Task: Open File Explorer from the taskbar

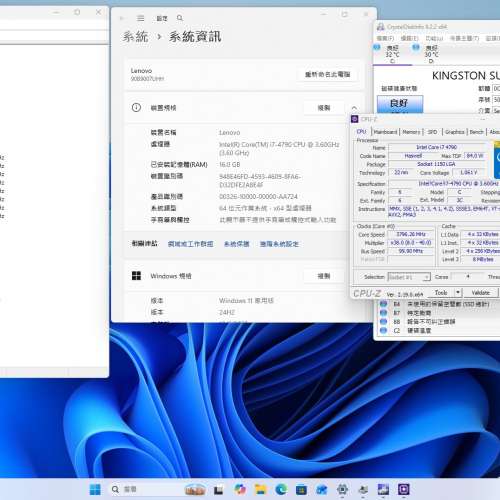Action: point(261,489)
